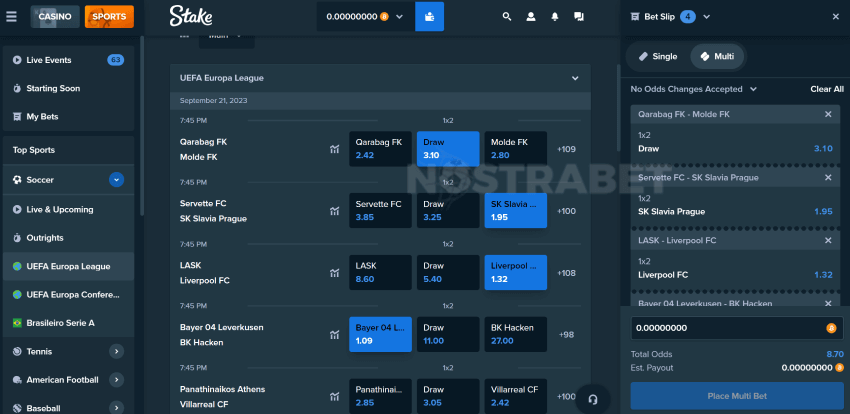Open Outrights in sidebar

68,238
